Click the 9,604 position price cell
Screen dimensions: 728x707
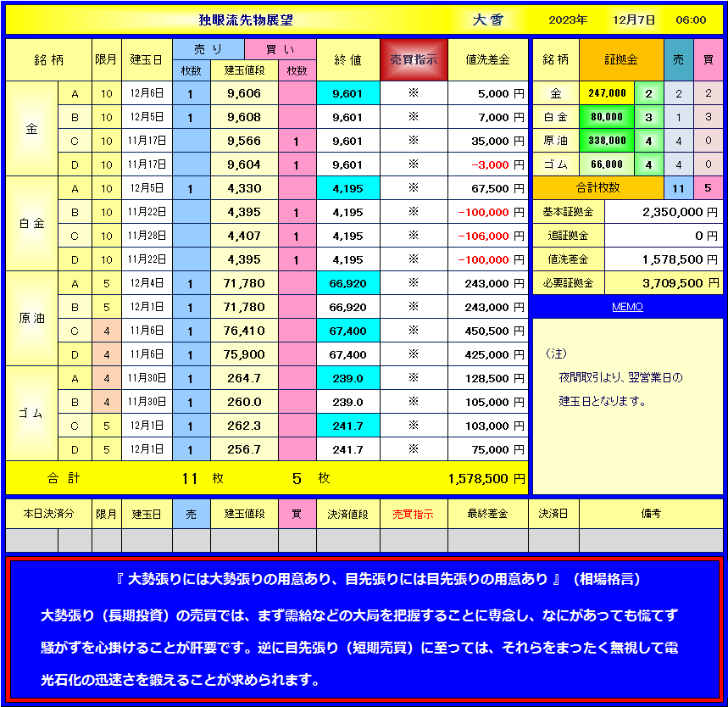tap(244, 164)
